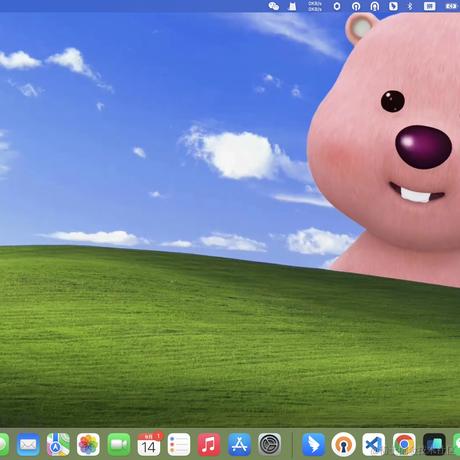The width and height of the screenshot is (460, 460).
Task: Open the Bluetooth menu bar icon
Action: coord(410,6)
